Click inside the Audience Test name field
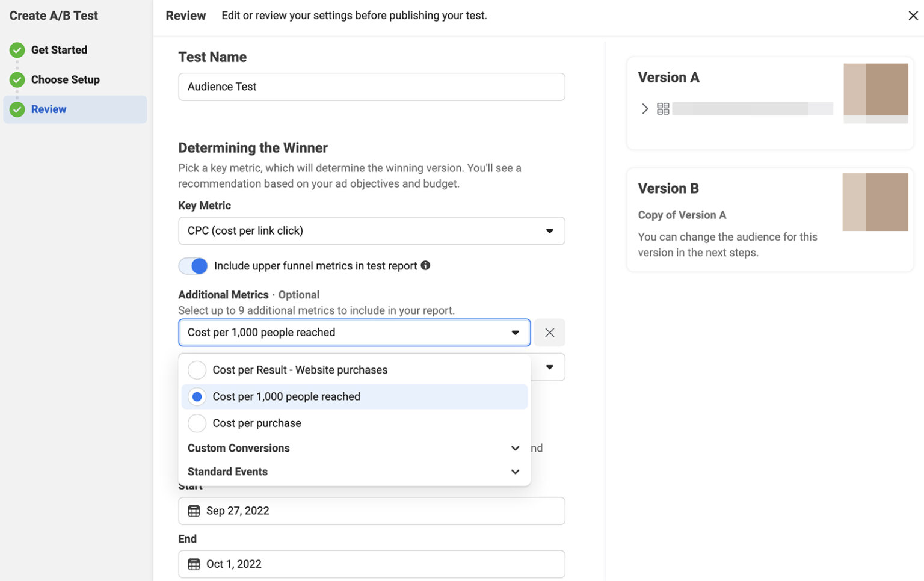Viewport: 924px width, 581px height. pyautogui.click(x=371, y=87)
